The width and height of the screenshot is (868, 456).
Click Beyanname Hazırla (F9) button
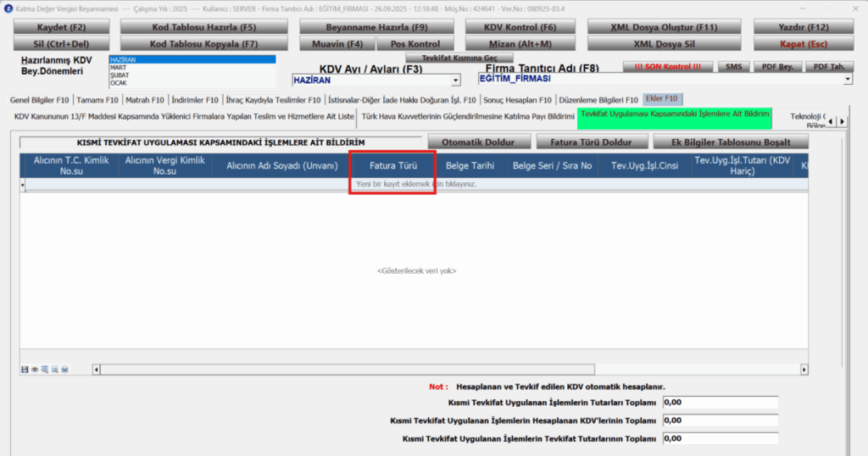point(376,27)
